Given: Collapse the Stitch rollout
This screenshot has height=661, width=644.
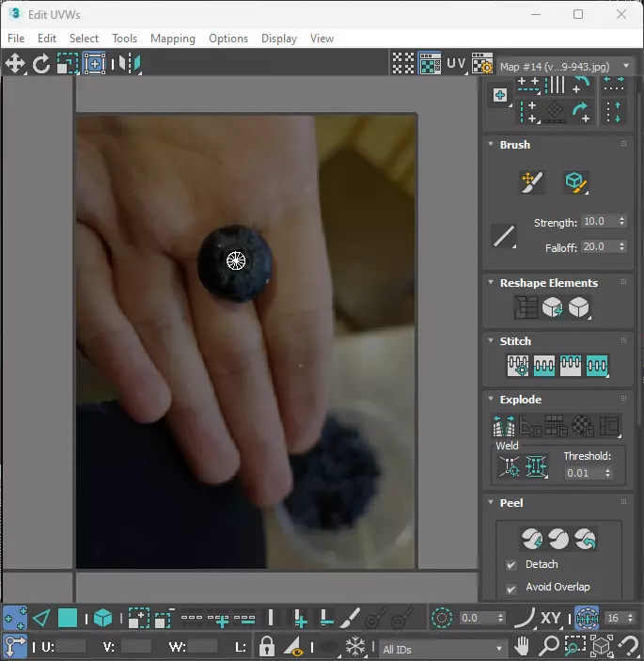Looking at the screenshot, I should (491, 340).
